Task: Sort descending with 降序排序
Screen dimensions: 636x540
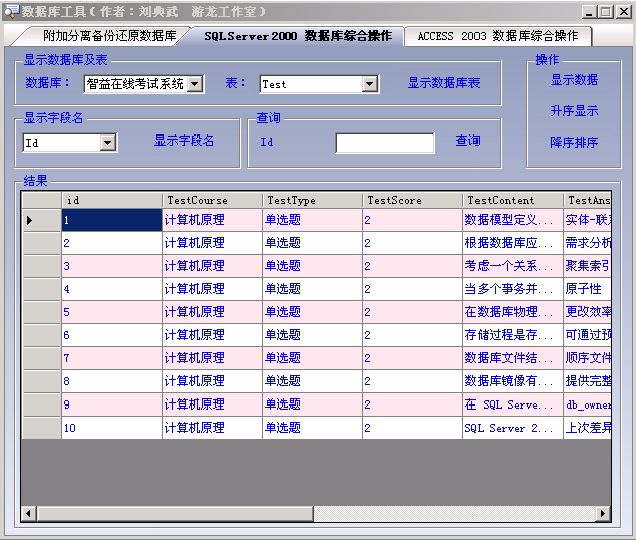Action: (574, 143)
